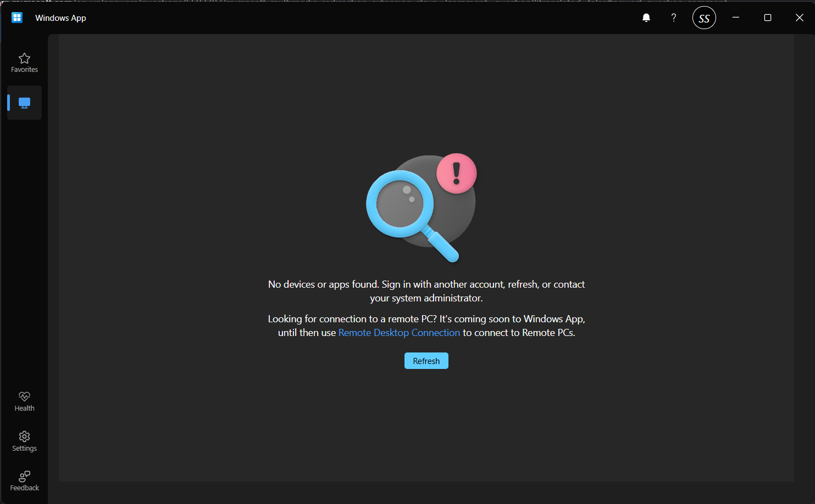Image resolution: width=815 pixels, height=504 pixels.
Task: Open the Health page
Action: click(24, 401)
